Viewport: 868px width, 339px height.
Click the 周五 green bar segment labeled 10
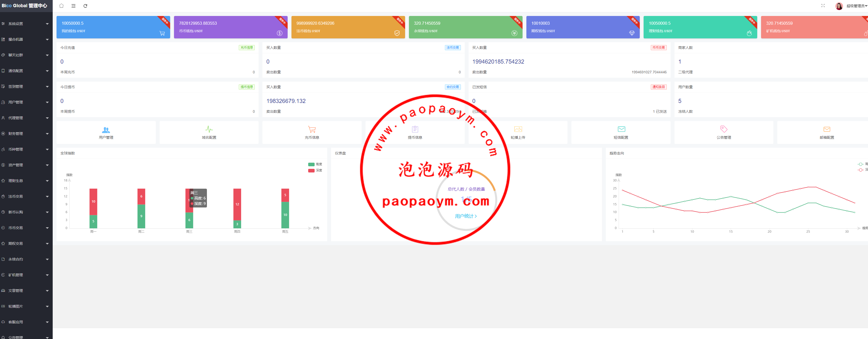pos(285,215)
